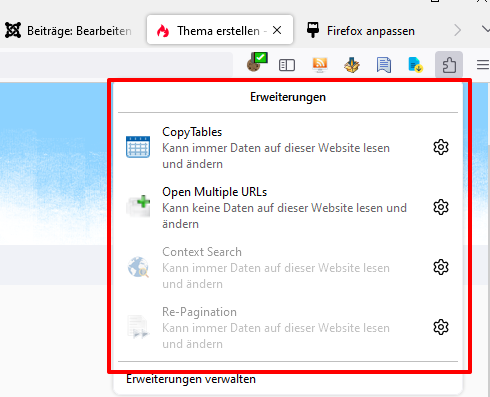The width and height of the screenshot is (490, 397).
Task: Open CopyTables gear settings
Action: [x=441, y=147]
